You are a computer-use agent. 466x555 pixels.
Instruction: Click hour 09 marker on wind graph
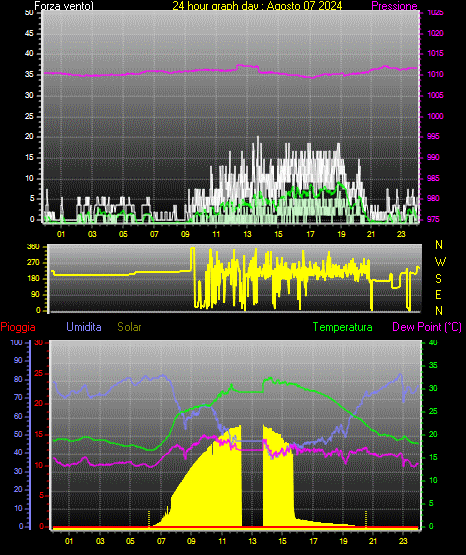point(185,234)
